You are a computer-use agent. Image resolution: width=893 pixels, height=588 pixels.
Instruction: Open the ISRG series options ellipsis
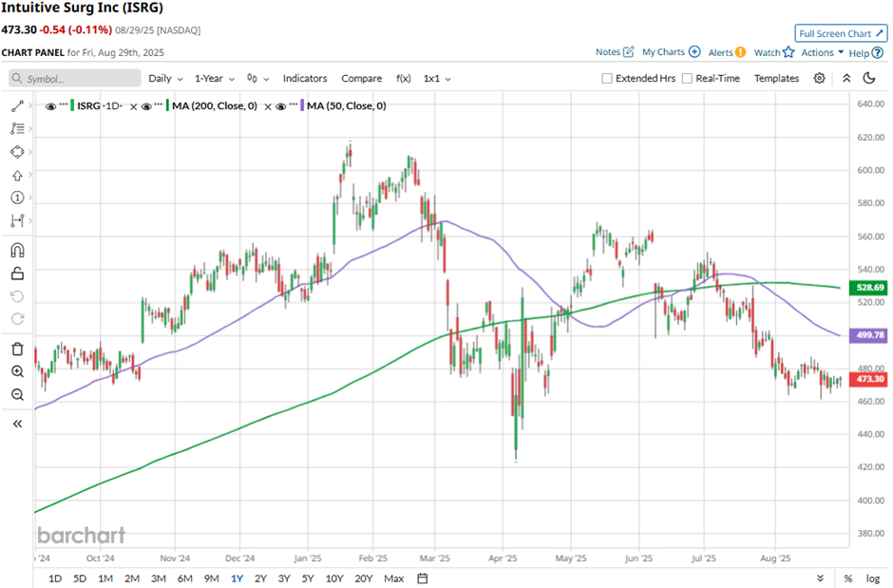point(64,104)
